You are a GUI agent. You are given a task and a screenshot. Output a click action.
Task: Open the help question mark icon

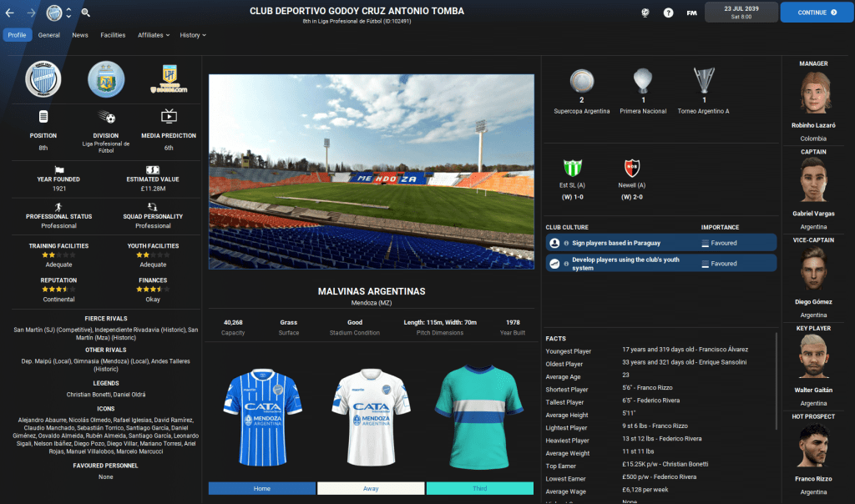click(x=668, y=13)
